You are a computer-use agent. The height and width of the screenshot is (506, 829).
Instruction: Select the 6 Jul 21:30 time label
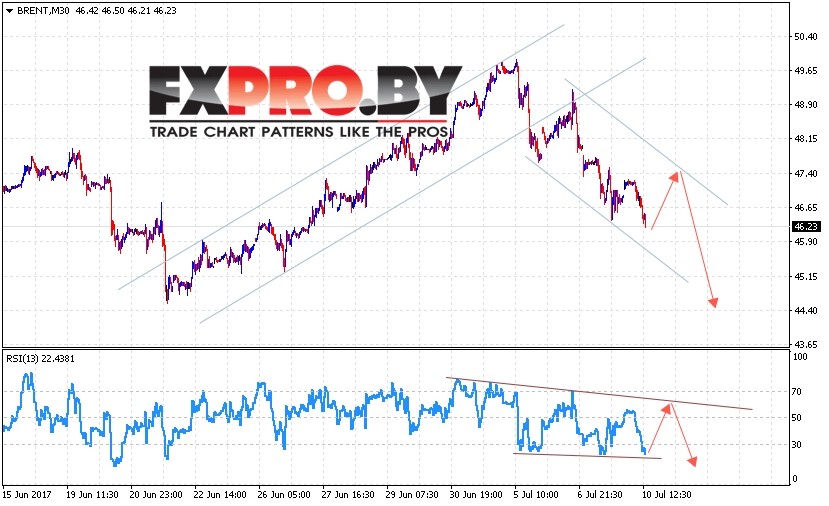pos(600,494)
